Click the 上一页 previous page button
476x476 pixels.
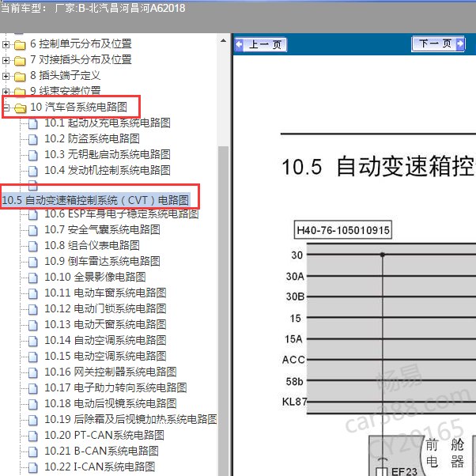pyautogui.click(x=260, y=44)
